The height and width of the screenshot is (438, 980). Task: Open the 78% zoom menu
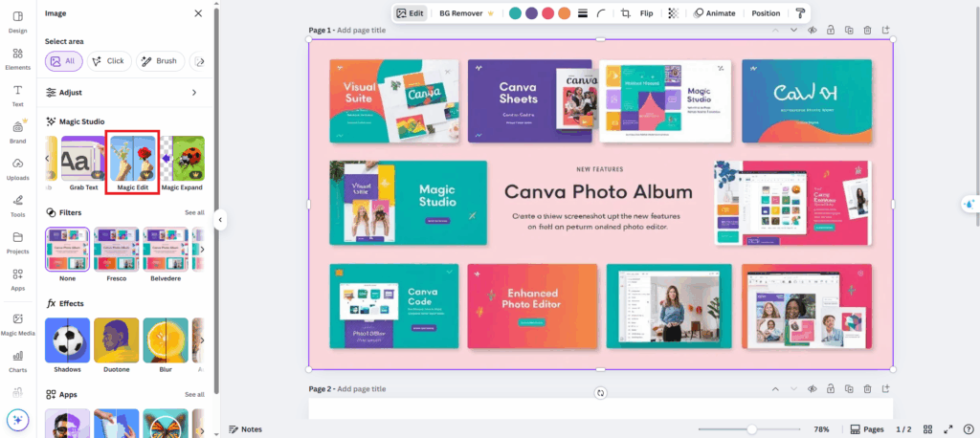click(821, 429)
